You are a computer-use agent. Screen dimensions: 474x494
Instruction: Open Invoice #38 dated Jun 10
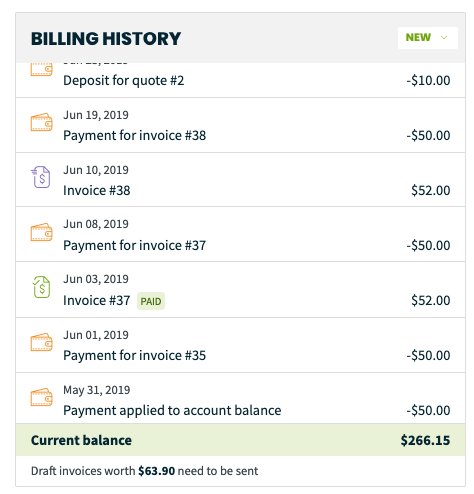[240, 180]
